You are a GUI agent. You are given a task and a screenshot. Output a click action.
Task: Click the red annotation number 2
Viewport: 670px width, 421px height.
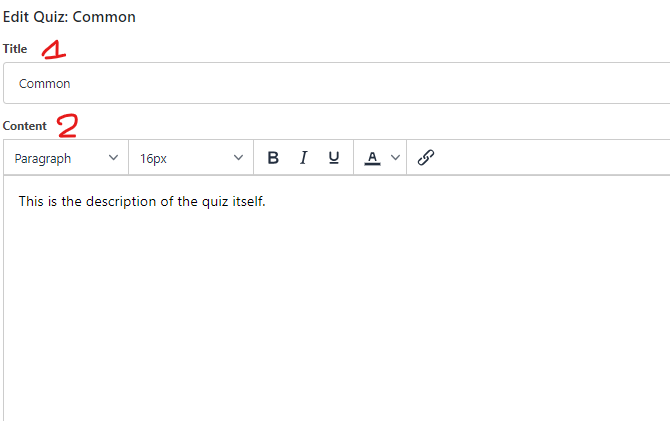tap(68, 126)
